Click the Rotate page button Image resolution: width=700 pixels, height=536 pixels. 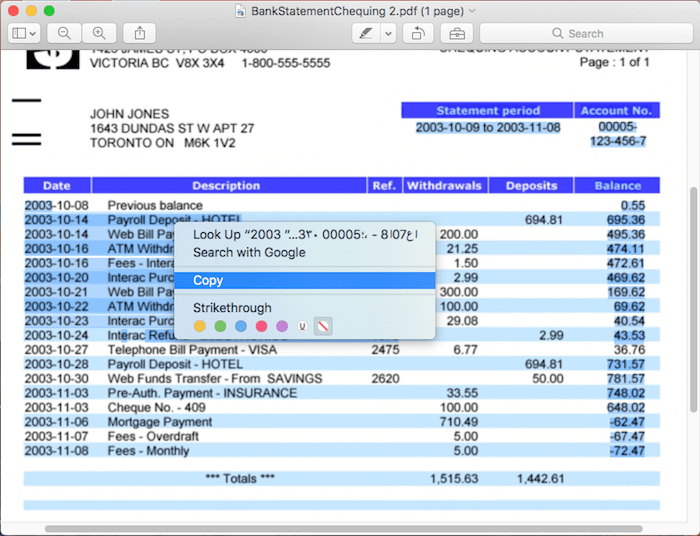tap(416, 33)
